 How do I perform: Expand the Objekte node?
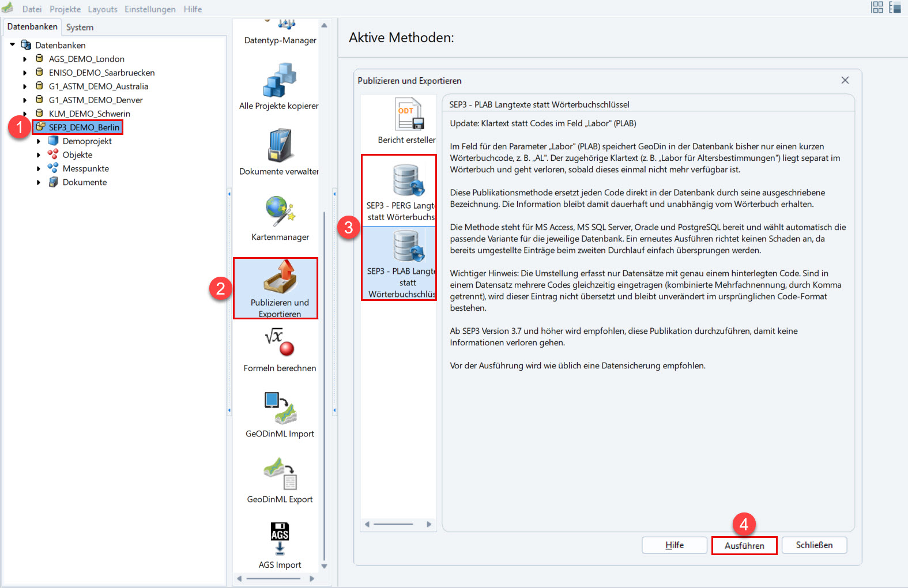(39, 155)
